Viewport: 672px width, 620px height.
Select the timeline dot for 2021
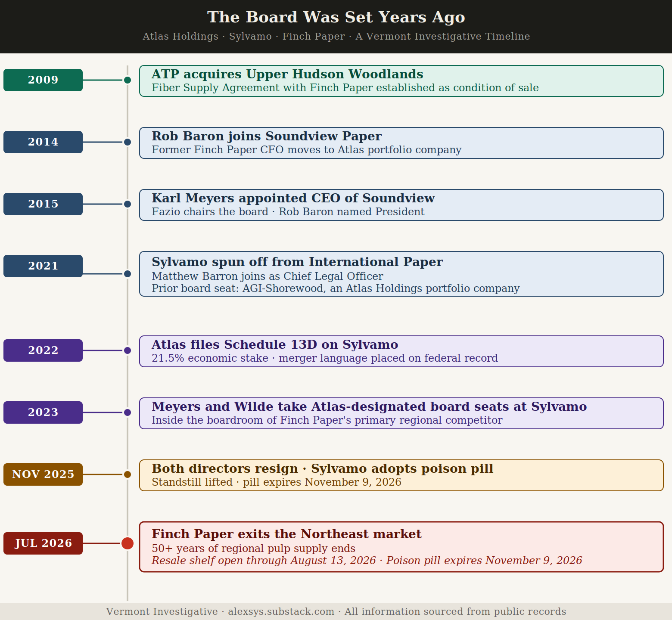point(128,274)
